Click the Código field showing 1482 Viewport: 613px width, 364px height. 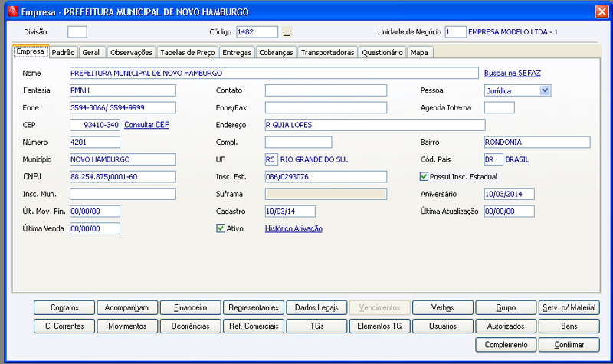(x=257, y=32)
